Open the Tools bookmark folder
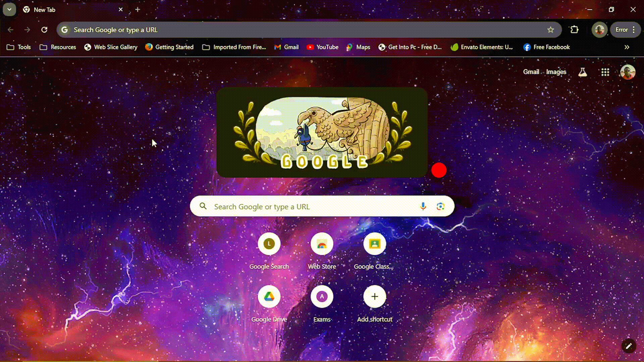Image resolution: width=644 pixels, height=362 pixels. [x=19, y=47]
